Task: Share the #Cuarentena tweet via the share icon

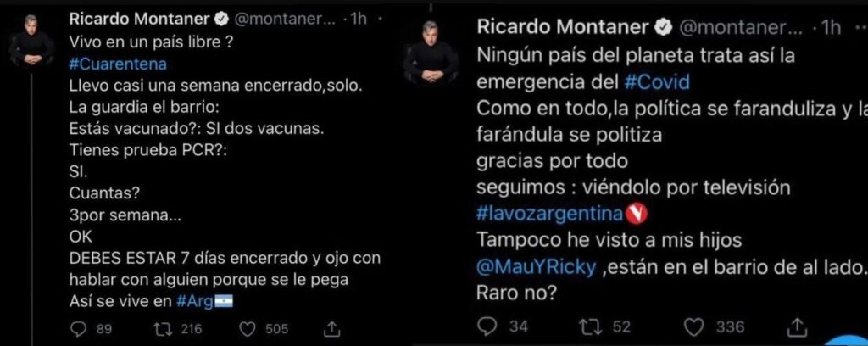Action: click(333, 328)
